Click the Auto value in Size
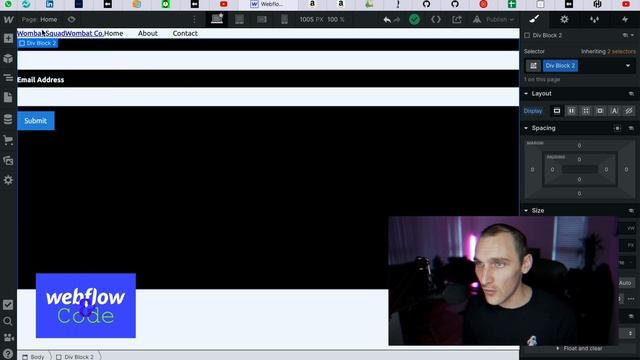Viewport: 640px width, 360px height. 625,283
